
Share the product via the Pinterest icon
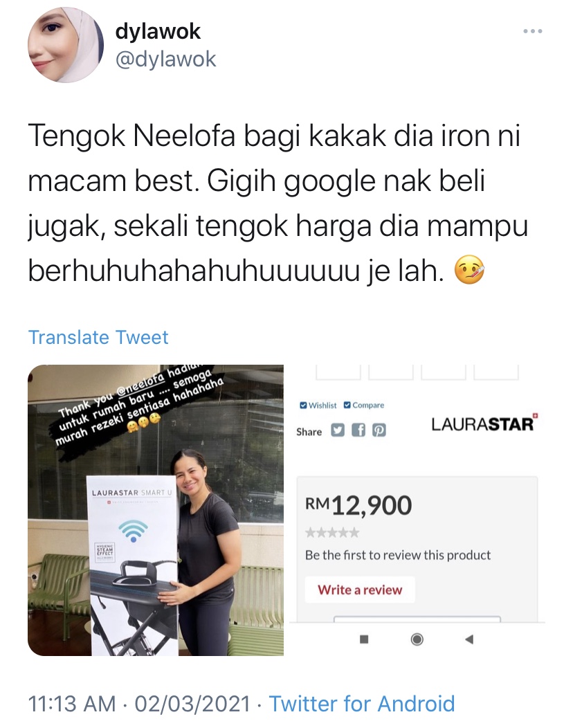(379, 431)
